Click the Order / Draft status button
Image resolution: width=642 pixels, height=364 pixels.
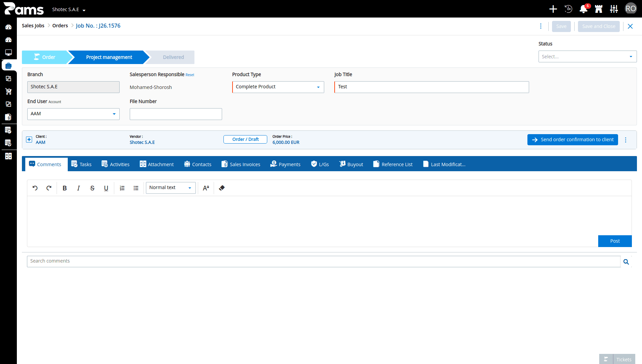click(x=245, y=139)
